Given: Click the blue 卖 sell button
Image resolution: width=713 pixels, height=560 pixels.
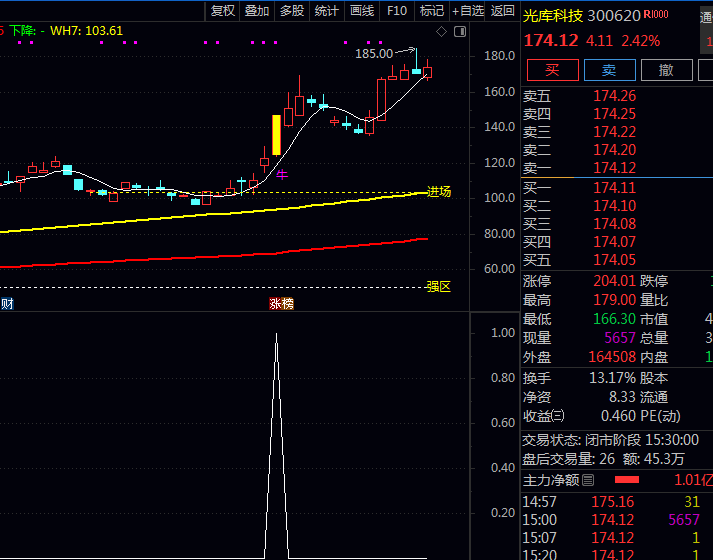Looking at the screenshot, I should tap(609, 70).
